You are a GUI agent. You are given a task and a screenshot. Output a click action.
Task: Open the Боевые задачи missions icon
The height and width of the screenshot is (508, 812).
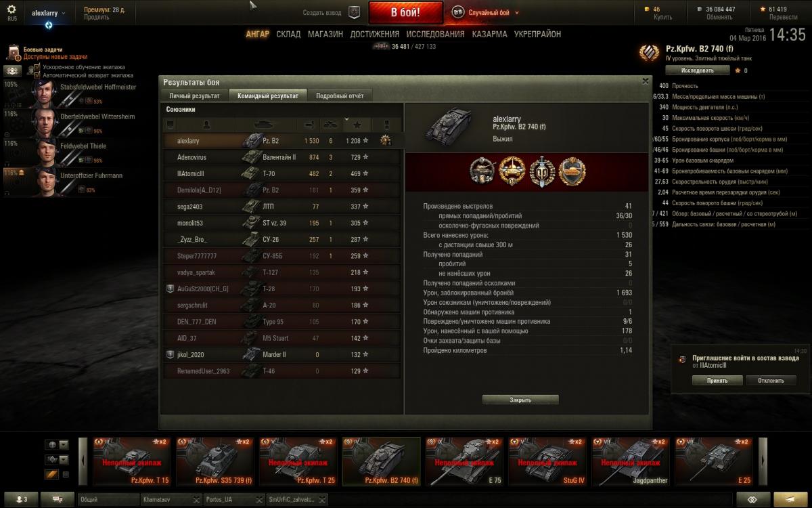click(x=14, y=54)
